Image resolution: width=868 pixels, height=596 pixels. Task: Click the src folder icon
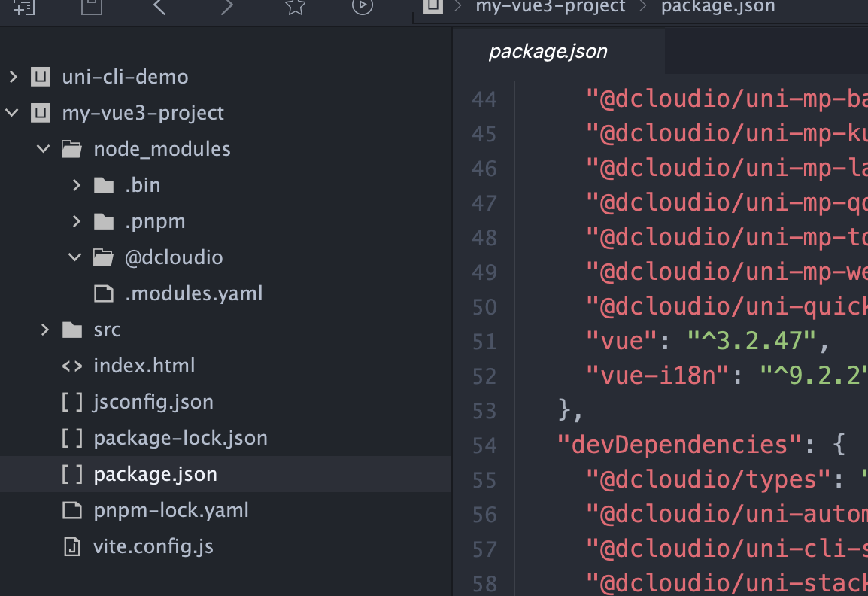72,330
